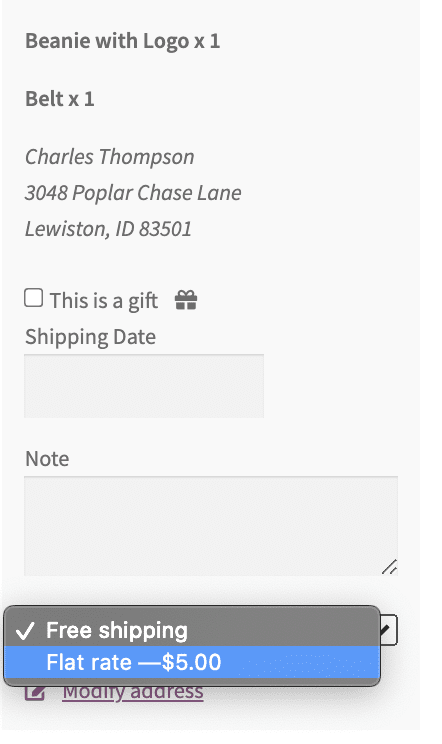Click inside the Note text area
Image resolution: width=442 pixels, height=744 pixels.
(211, 526)
